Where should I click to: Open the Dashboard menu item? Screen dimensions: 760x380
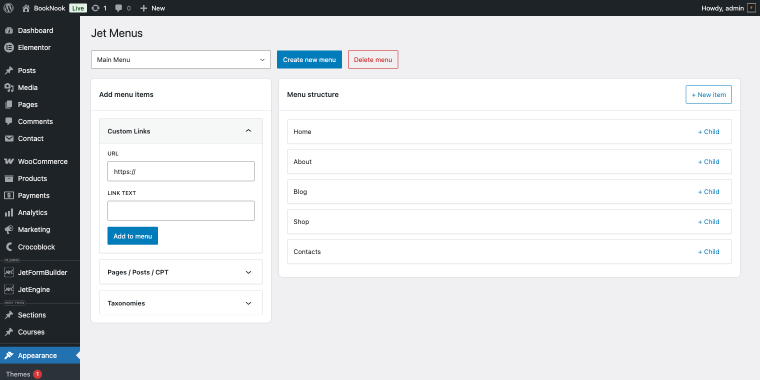[x=40, y=31]
